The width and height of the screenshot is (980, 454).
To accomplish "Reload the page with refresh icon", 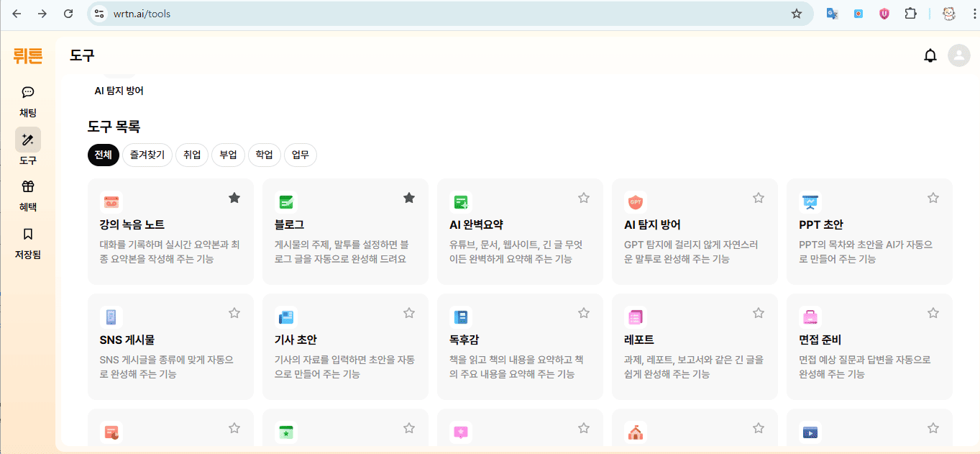I will click(68, 14).
